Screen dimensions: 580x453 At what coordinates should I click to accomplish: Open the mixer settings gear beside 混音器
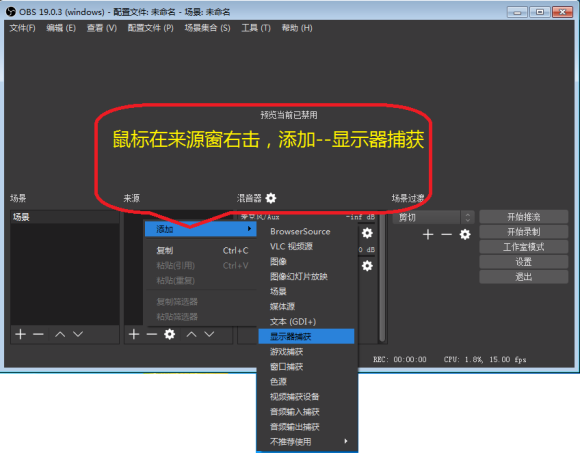[x=271, y=198]
